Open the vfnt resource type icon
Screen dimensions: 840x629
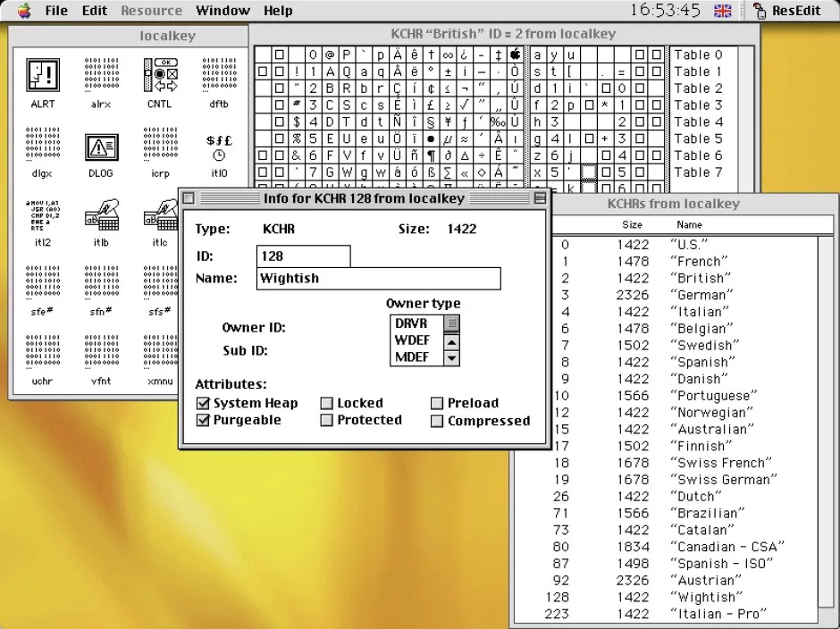pyautogui.click(x=101, y=352)
